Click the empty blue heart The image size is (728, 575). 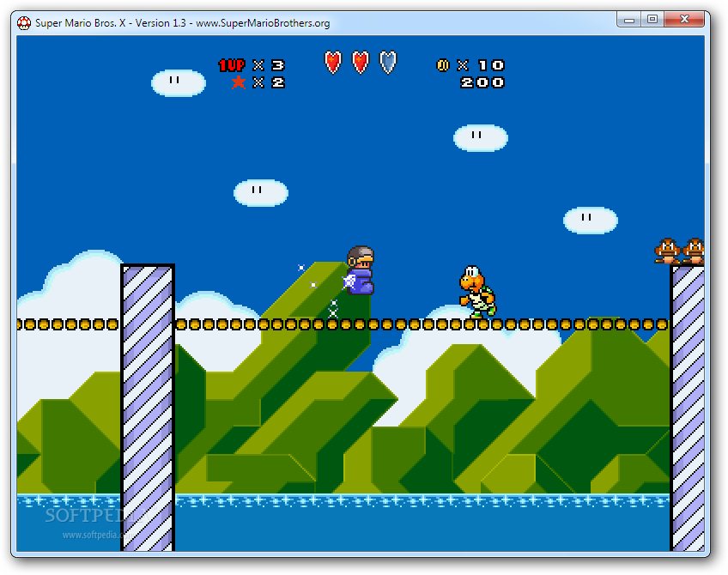[388, 62]
